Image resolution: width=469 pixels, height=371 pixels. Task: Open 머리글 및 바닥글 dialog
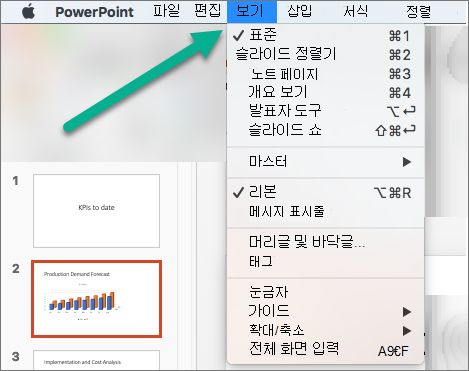click(326, 242)
